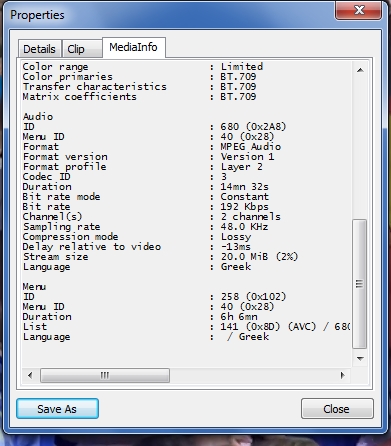Click the horizontal scrollbar left arrow

pos(30,376)
